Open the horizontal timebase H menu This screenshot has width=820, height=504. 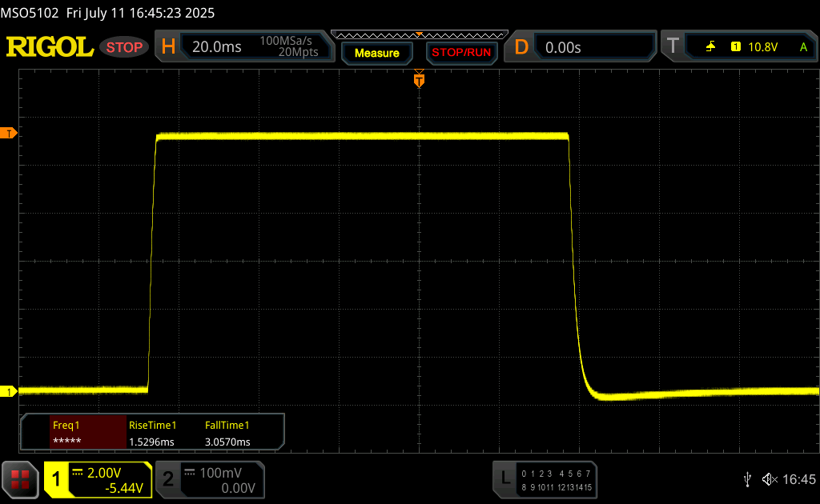click(x=168, y=47)
